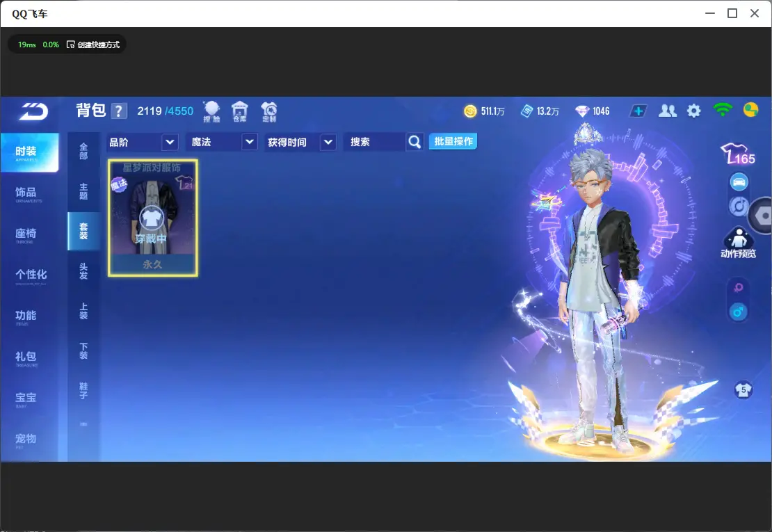
Task: Click the 13.2万 ticket balance
Action: [548, 112]
